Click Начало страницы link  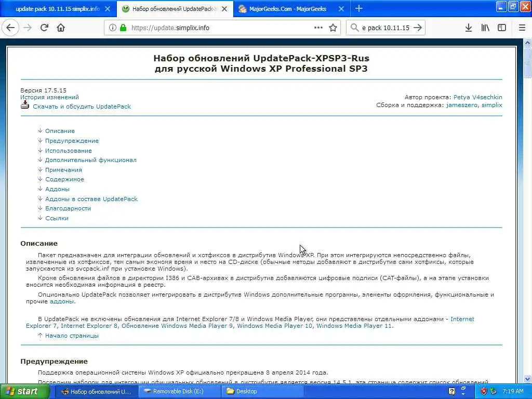tap(72, 336)
